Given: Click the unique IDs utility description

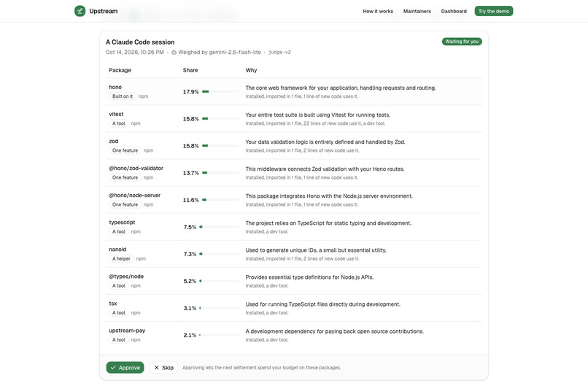Looking at the screenshot, I should tap(316, 250).
